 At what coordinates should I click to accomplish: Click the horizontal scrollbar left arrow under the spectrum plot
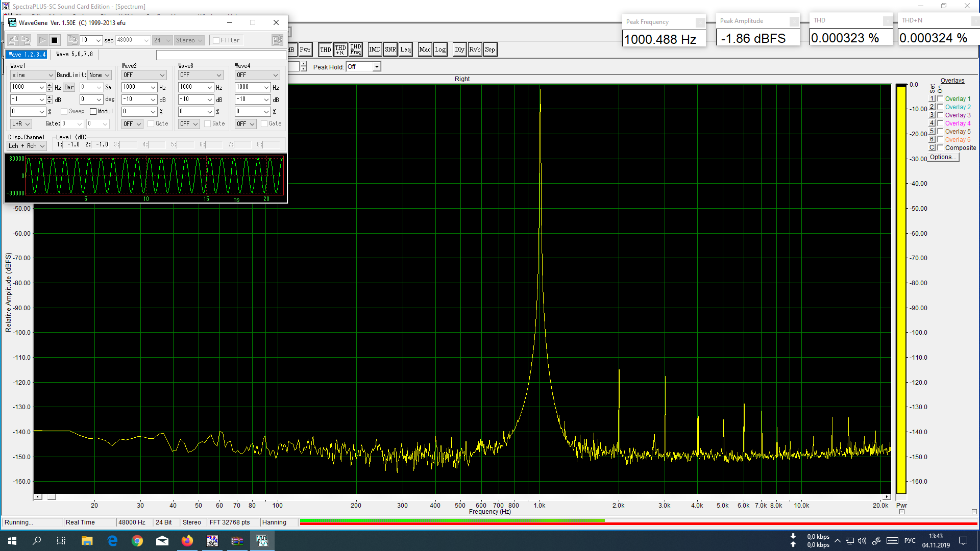38,497
